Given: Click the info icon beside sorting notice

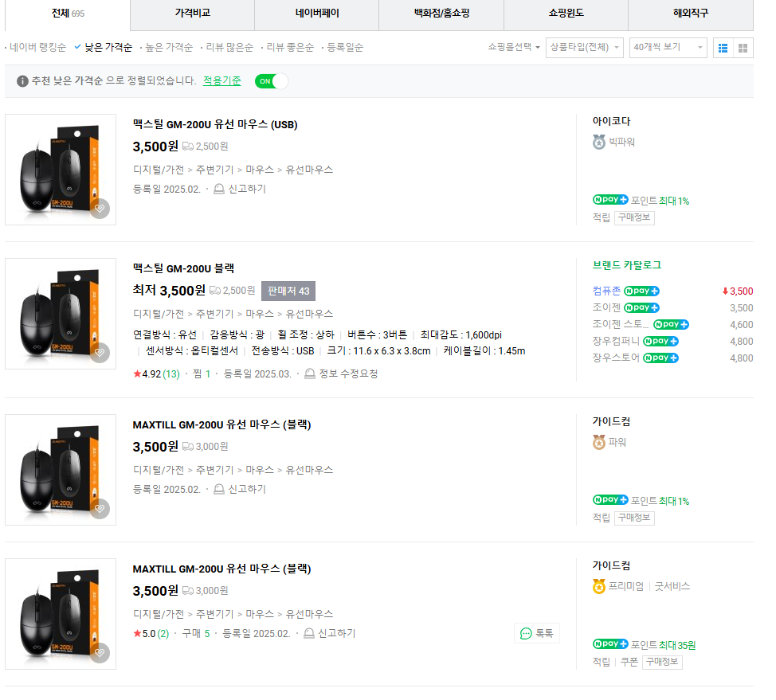Looking at the screenshot, I should 22,81.
